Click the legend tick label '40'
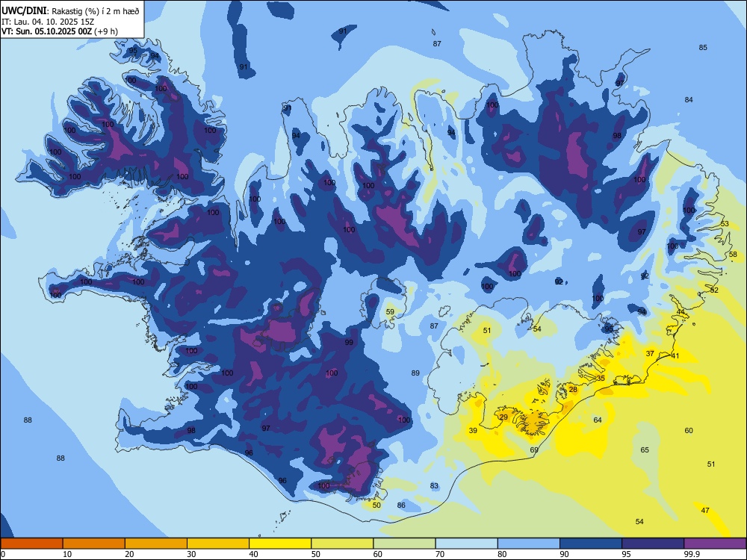The image size is (747, 560). pos(253,554)
